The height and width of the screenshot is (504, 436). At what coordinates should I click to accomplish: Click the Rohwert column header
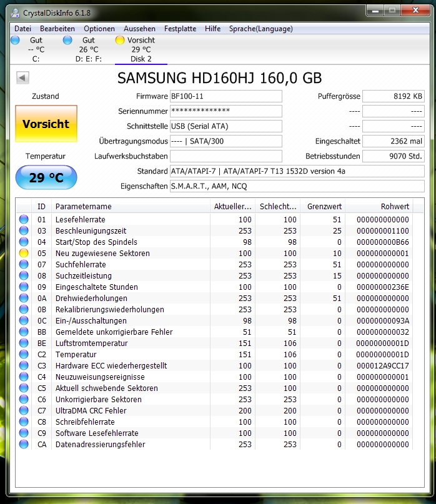(379, 206)
